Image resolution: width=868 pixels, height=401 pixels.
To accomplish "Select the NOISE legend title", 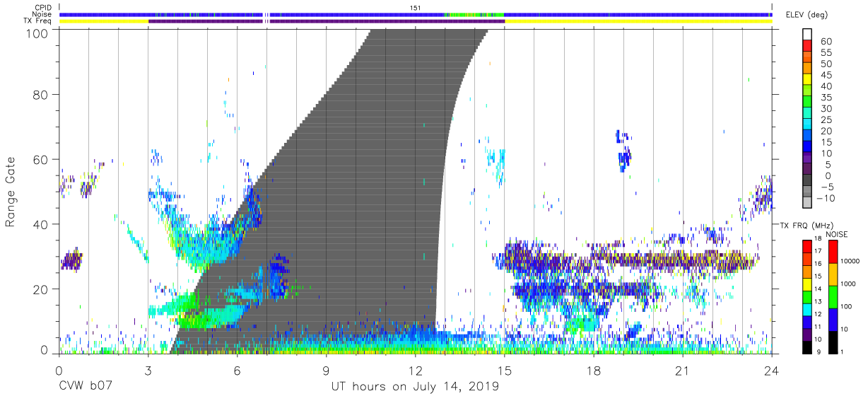I will point(836,234).
